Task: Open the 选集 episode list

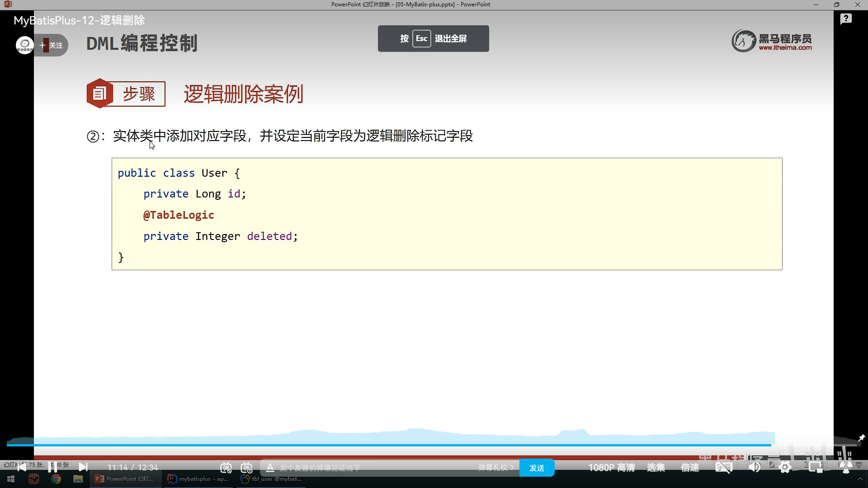Action: click(x=656, y=468)
